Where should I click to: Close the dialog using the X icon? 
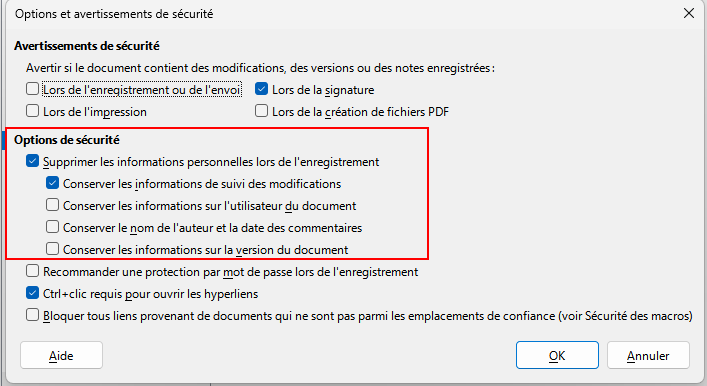coord(689,14)
